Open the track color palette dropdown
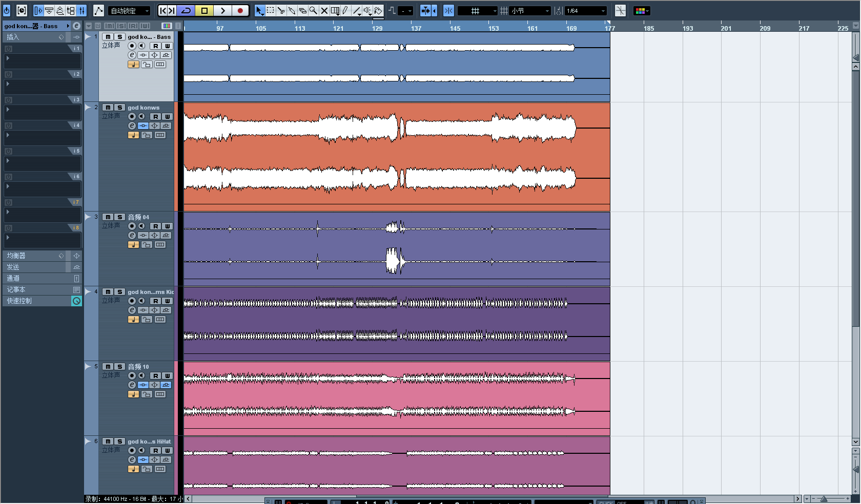 [642, 10]
